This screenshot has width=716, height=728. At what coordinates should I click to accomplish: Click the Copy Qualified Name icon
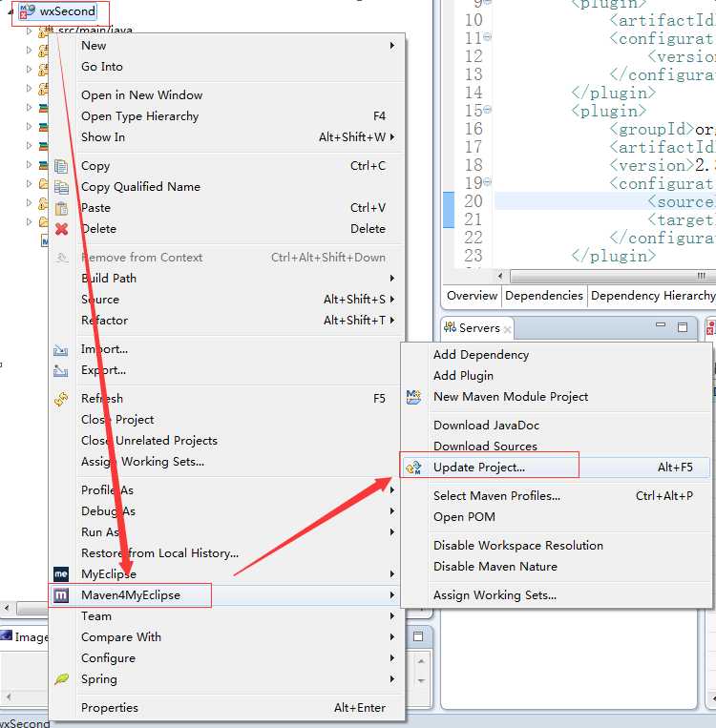pos(61,187)
